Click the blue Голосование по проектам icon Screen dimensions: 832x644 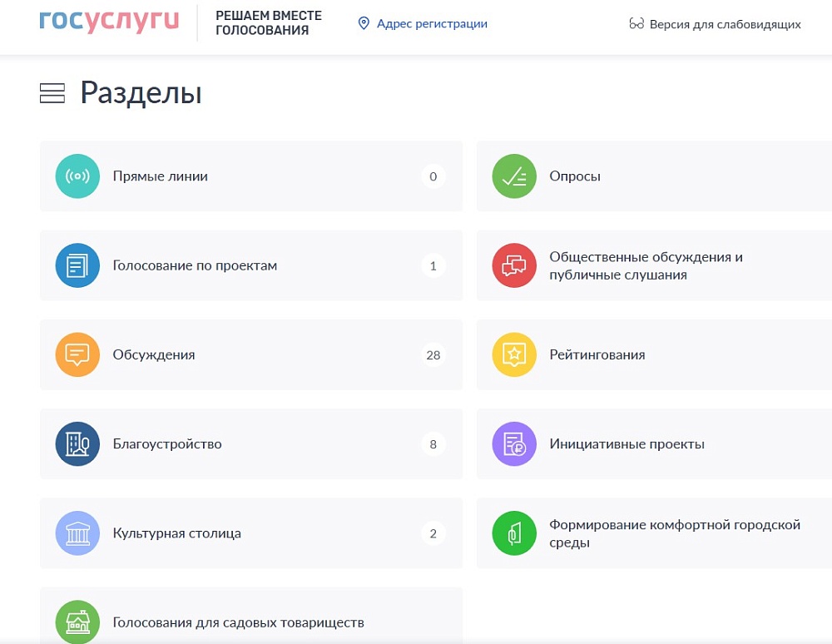pos(77,265)
